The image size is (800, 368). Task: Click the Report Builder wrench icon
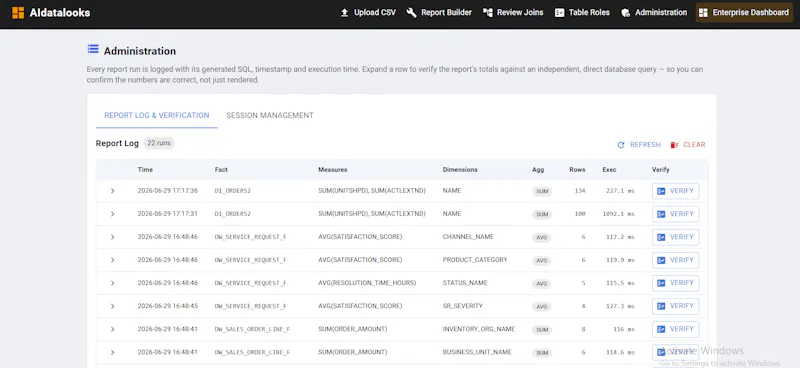click(411, 13)
